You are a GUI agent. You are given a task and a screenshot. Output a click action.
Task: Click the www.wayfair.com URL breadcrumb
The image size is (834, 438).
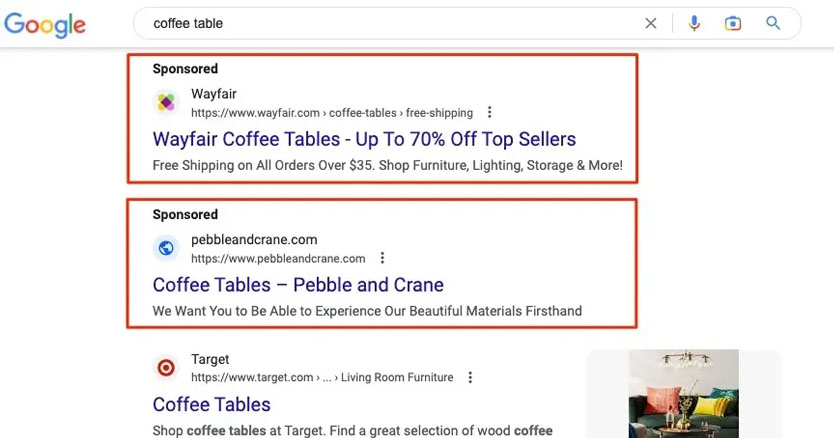[x=256, y=113]
